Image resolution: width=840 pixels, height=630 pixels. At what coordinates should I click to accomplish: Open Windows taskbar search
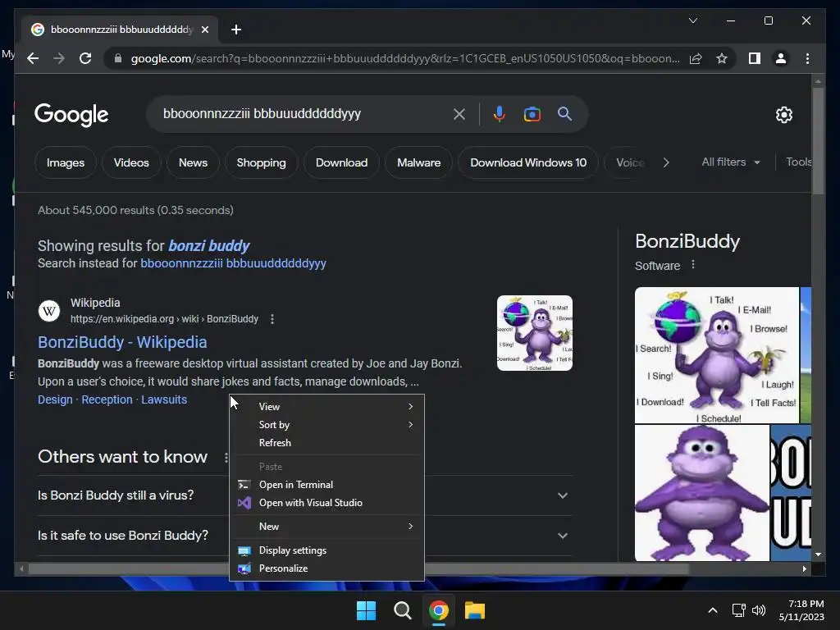pos(402,610)
